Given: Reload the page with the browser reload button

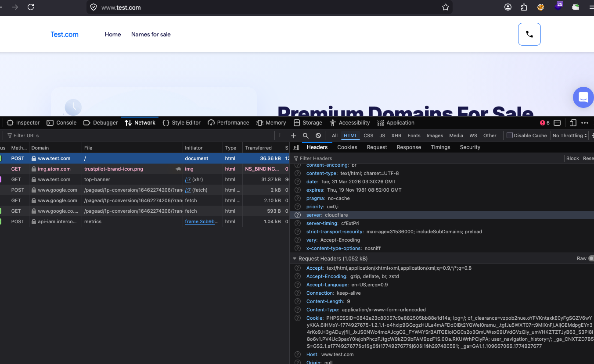Looking at the screenshot, I should (31, 7).
